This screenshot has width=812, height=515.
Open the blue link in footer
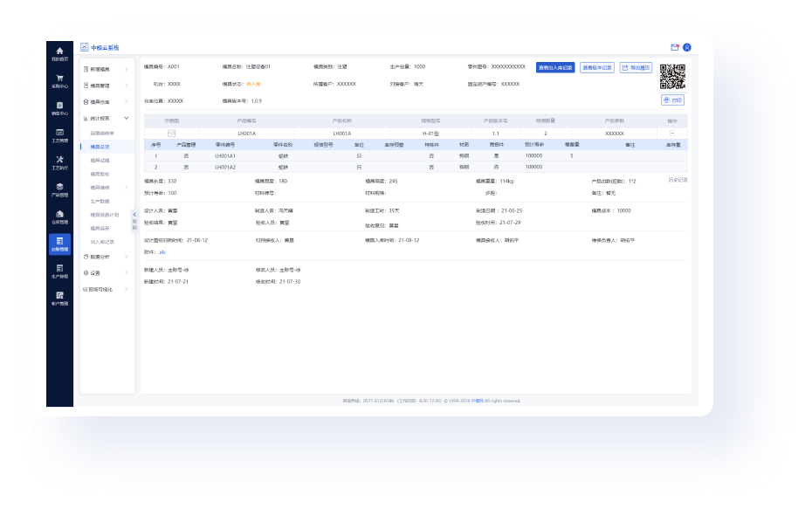477,401
